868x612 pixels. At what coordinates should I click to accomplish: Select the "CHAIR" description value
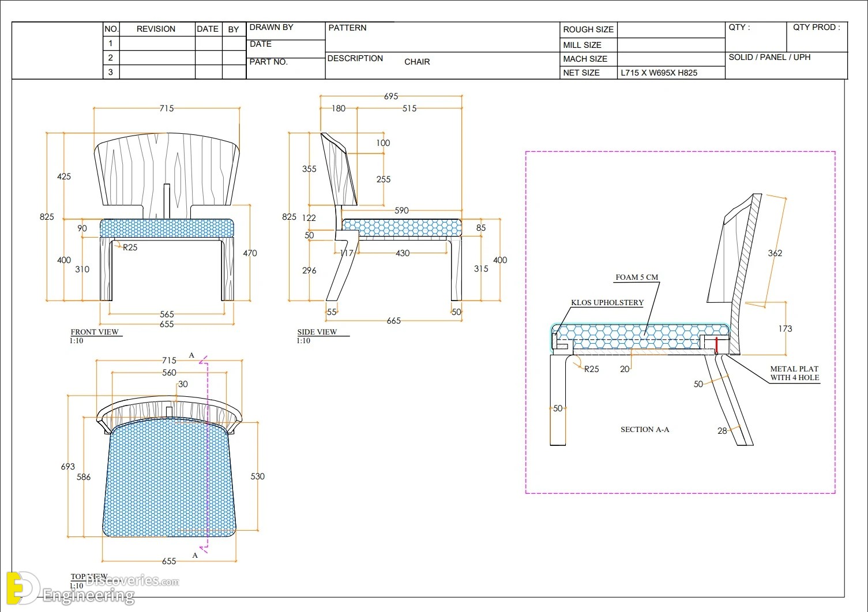417,62
